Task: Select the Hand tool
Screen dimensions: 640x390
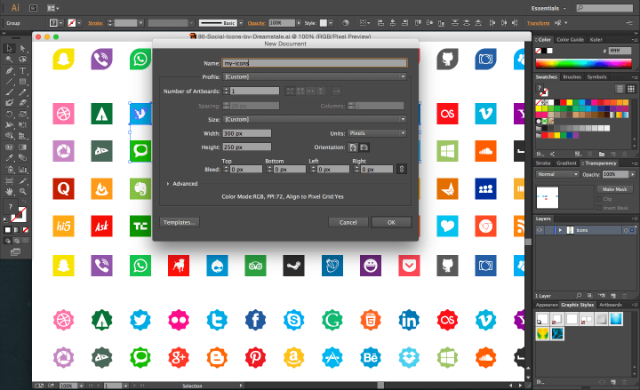Action: point(9,191)
